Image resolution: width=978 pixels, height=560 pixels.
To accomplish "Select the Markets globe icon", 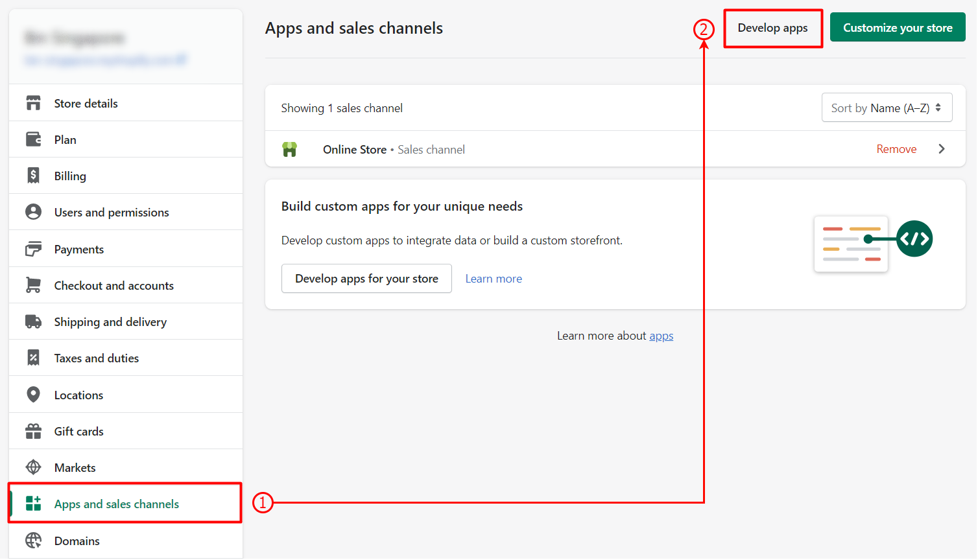I will (x=33, y=467).
